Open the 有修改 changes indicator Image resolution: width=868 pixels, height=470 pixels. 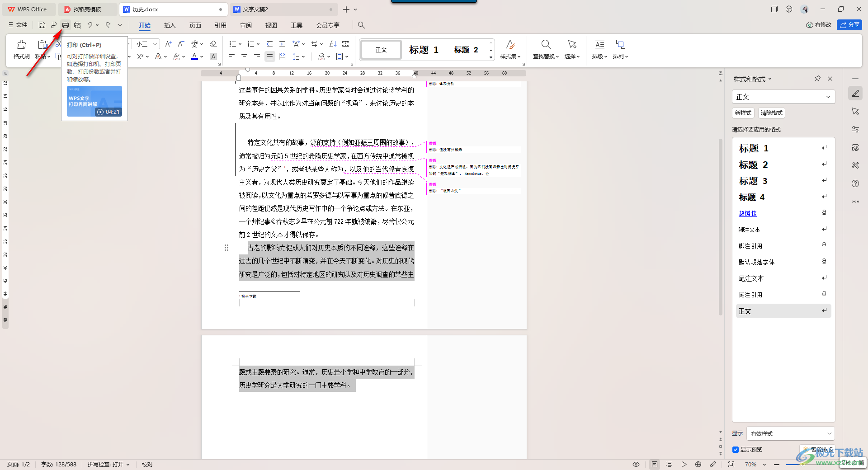click(x=819, y=25)
